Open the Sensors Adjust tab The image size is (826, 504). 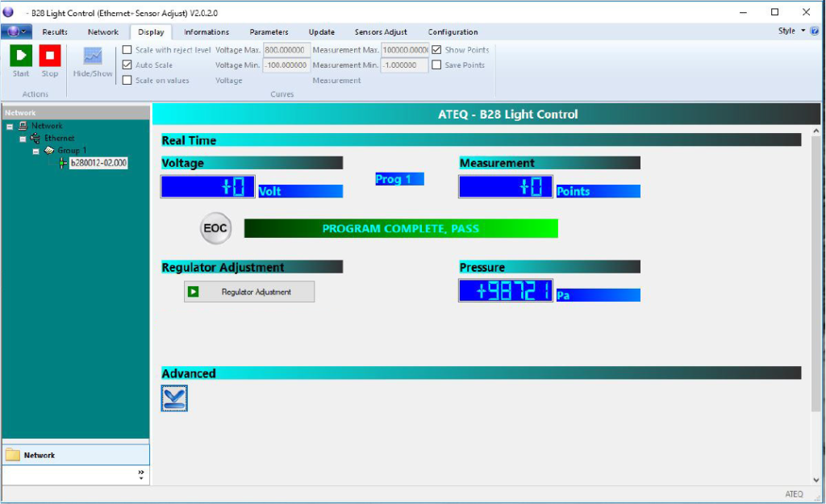pos(381,32)
